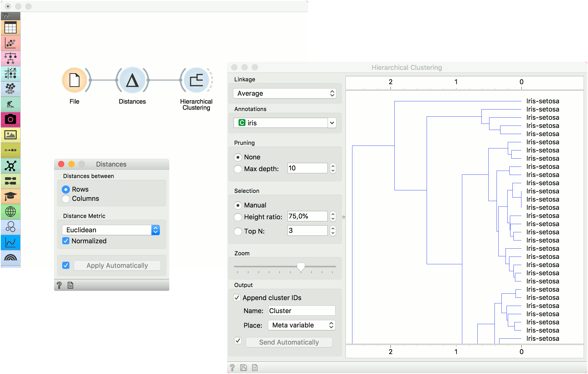The height and width of the screenshot is (374, 588).
Task: Select the Max depth pruning option
Action: [238, 169]
